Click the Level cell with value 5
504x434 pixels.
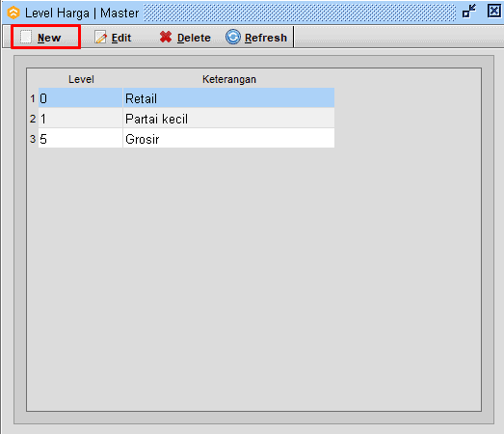[x=80, y=139]
